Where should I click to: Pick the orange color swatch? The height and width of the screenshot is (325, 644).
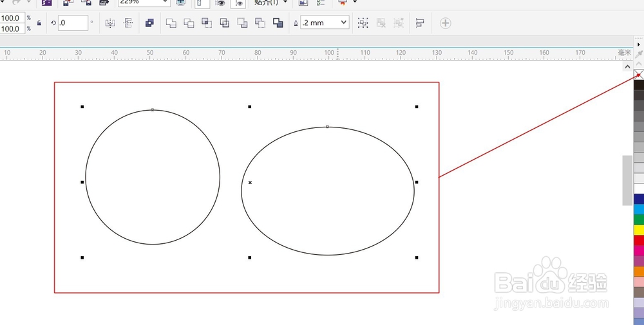(639, 271)
